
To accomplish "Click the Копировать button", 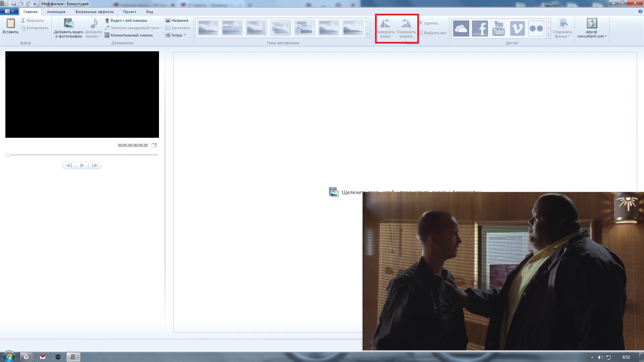I will 35,28.
